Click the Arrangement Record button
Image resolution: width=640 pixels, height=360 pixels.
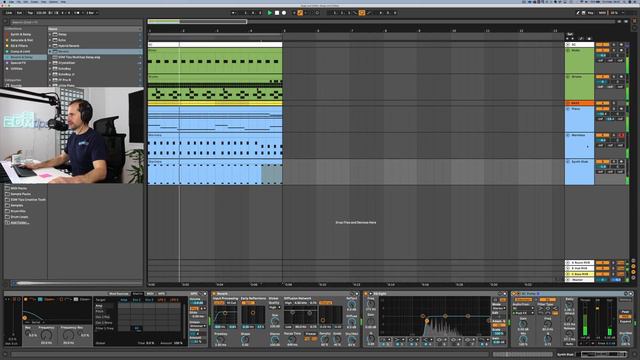284,13
